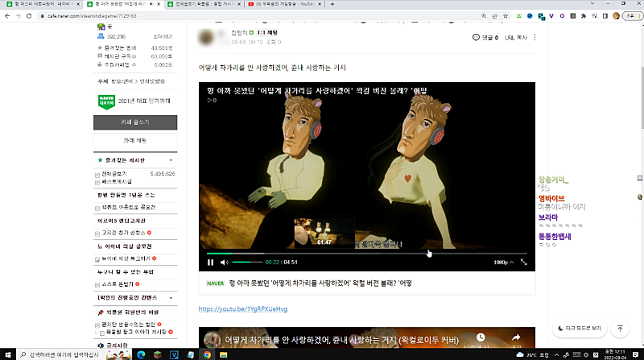Click the zoom magnifier icon in address bar
Screen dimensions: 644x360
click(484, 16)
